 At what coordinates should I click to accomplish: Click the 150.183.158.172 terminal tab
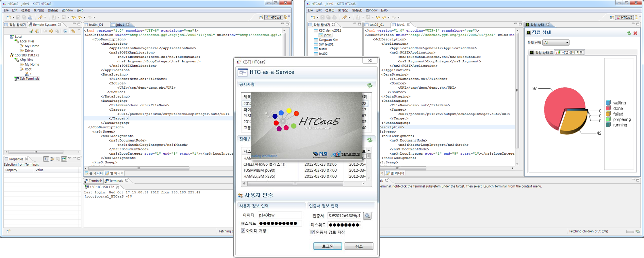pyautogui.click(x=102, y=187)
